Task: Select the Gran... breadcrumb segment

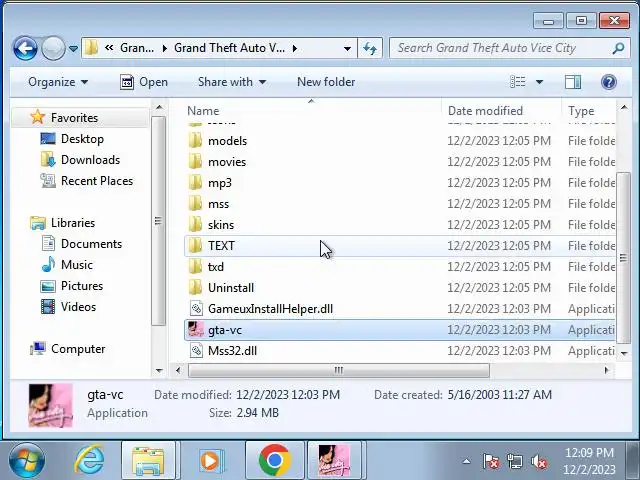Action: [137, 48]
